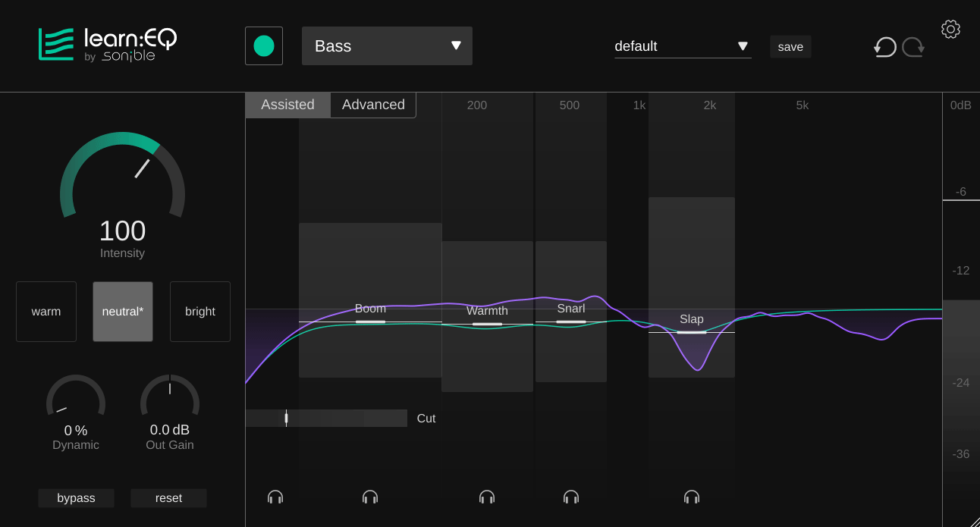Click the Intensity value 100
This screenshot has height=527, width=980.
click(122, 231)
